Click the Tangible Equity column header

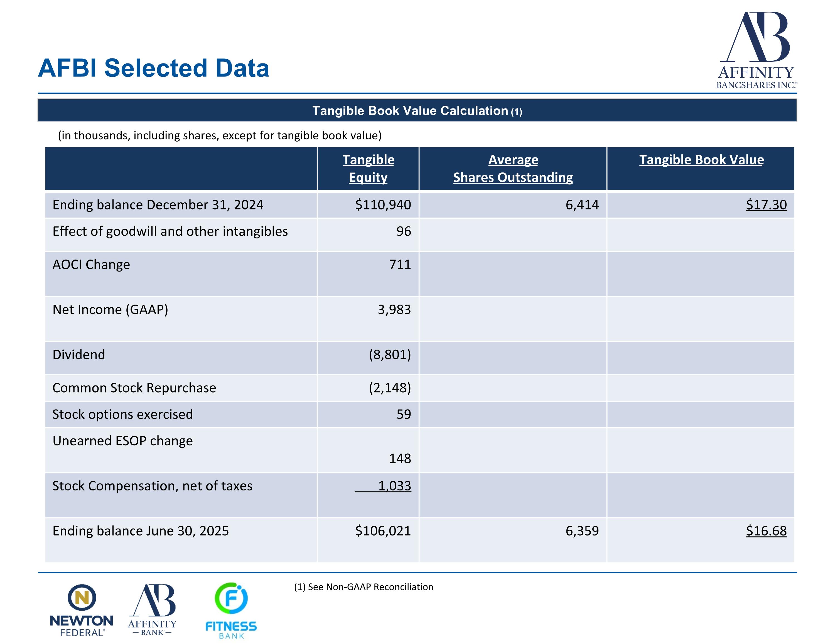click(368, 169)
